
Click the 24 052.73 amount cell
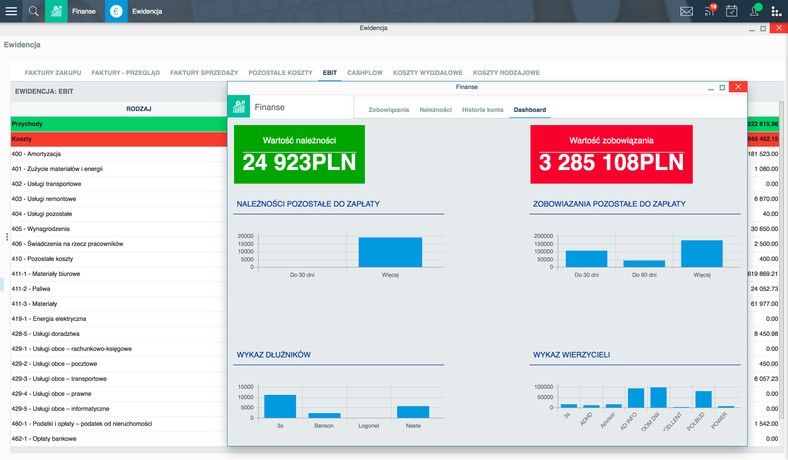click(764, 289)
